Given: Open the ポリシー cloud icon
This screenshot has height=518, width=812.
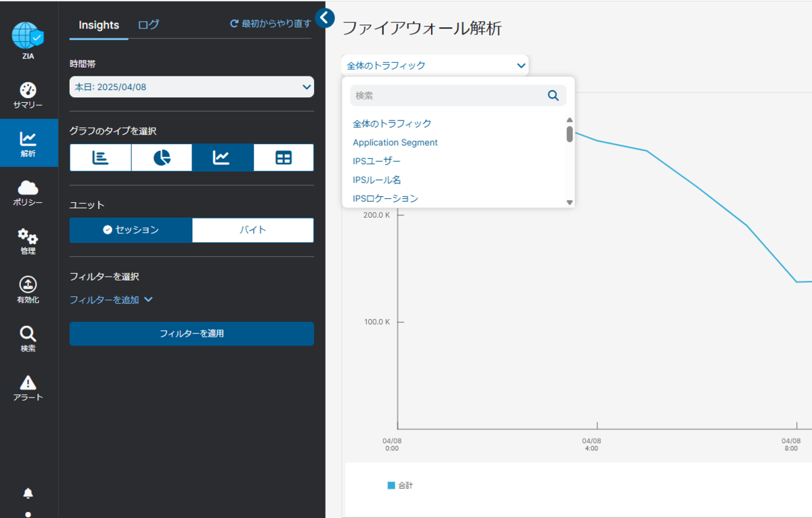Looking at the screenshot, I should click(x=28, y=188).
